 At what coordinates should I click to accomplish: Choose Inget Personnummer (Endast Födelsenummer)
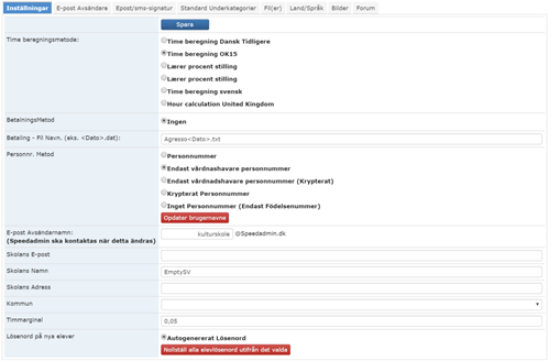coord(164,205)
